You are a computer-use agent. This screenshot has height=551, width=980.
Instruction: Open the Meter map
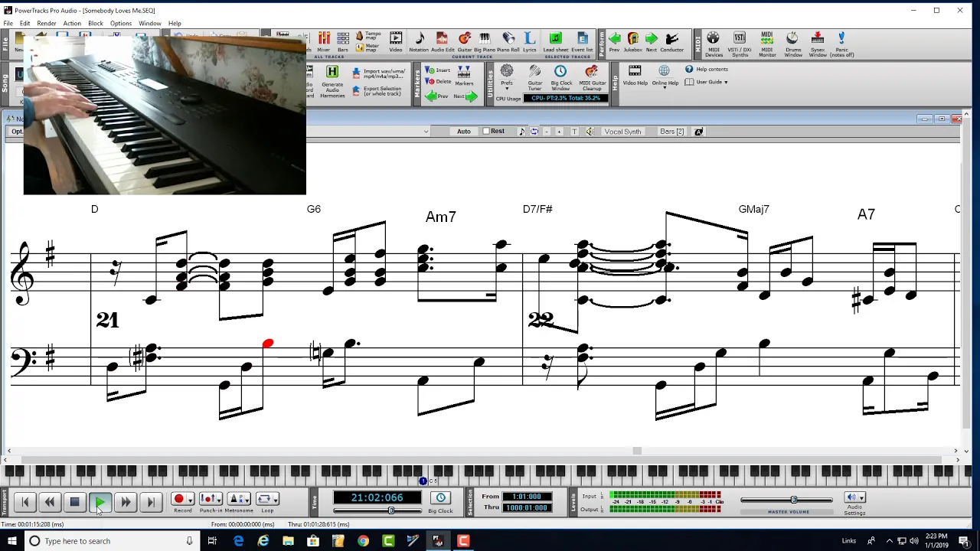[x=368, y=47]
